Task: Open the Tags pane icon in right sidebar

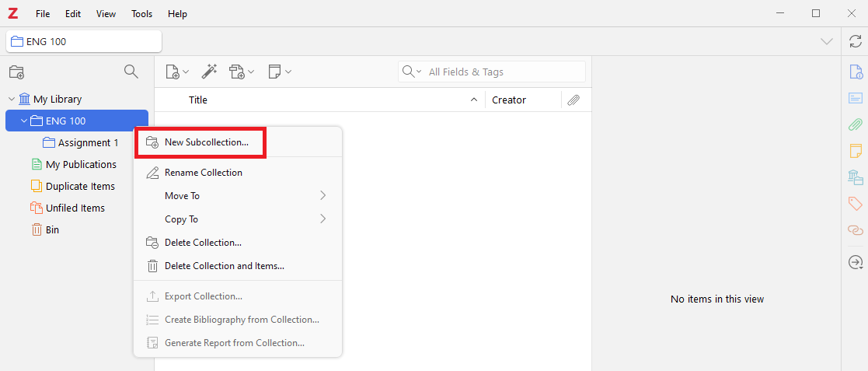Action: [855, 204]
